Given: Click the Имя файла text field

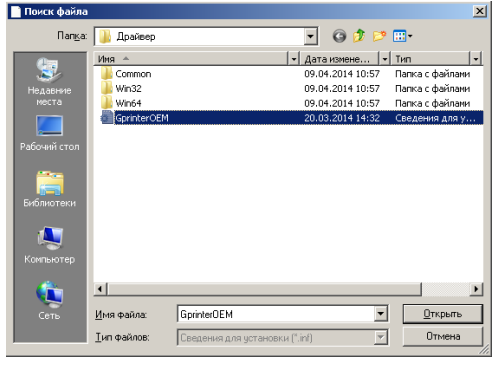Looking at the screenshot, I should (276, 314).
